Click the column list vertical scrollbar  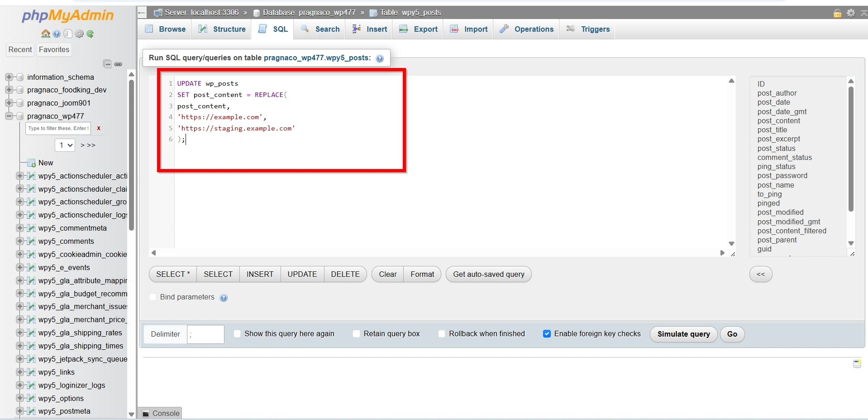point(851,150)
